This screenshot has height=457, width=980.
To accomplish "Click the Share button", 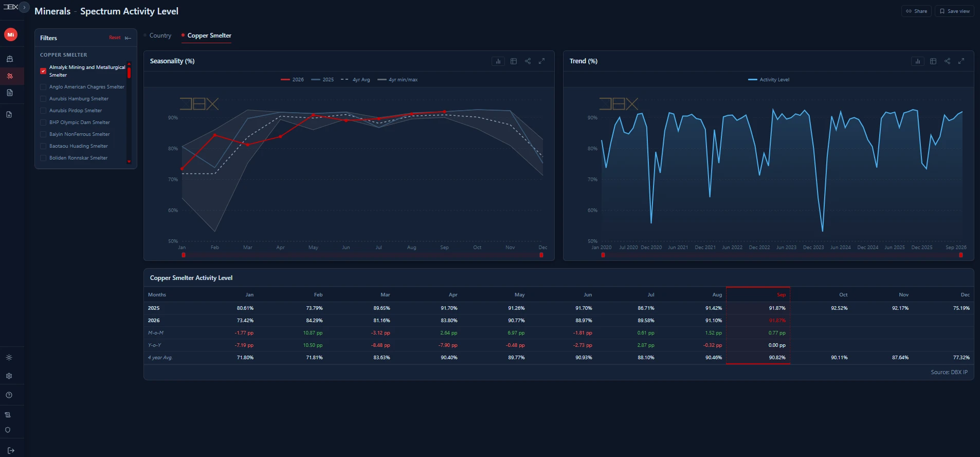I will point(916,11).
